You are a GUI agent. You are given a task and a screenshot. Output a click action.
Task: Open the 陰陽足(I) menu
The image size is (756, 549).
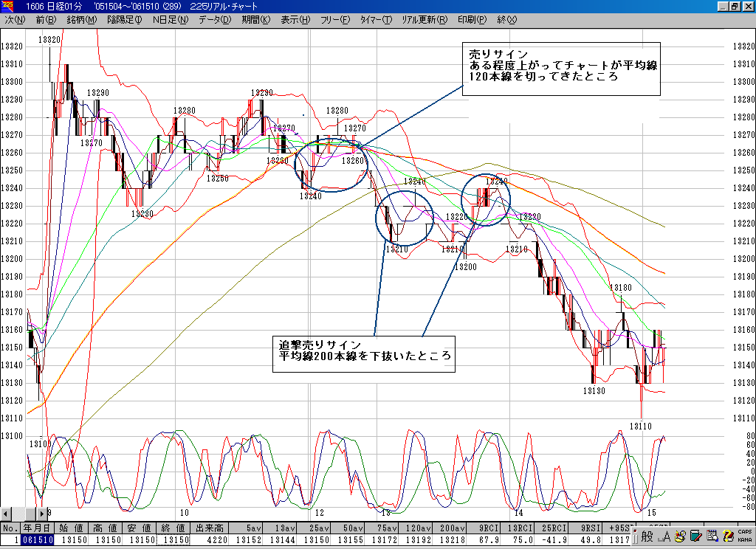click(124, 20)
